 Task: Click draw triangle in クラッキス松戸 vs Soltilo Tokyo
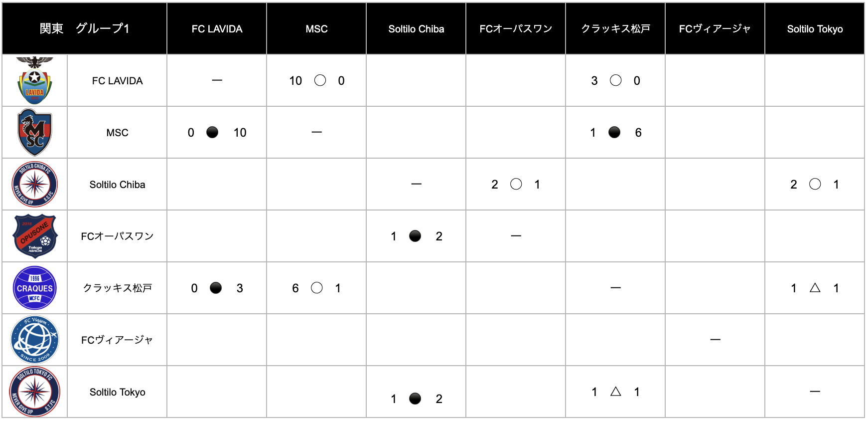pos(815,288)
